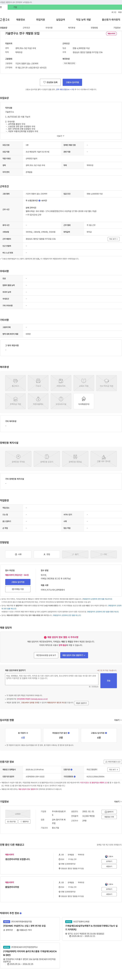
Task: Expand the 더보기 job description
Action: tap(61, 136)
